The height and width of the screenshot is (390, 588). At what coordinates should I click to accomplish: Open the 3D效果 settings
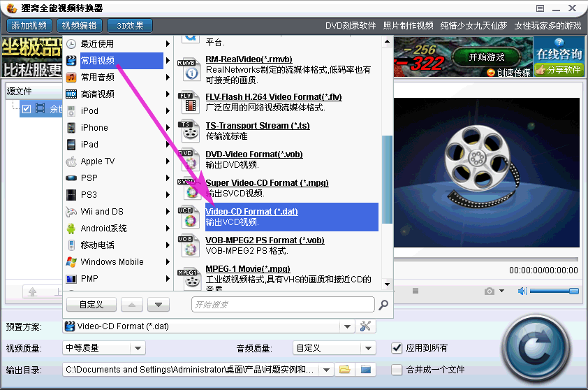click(x=130, y=26)
